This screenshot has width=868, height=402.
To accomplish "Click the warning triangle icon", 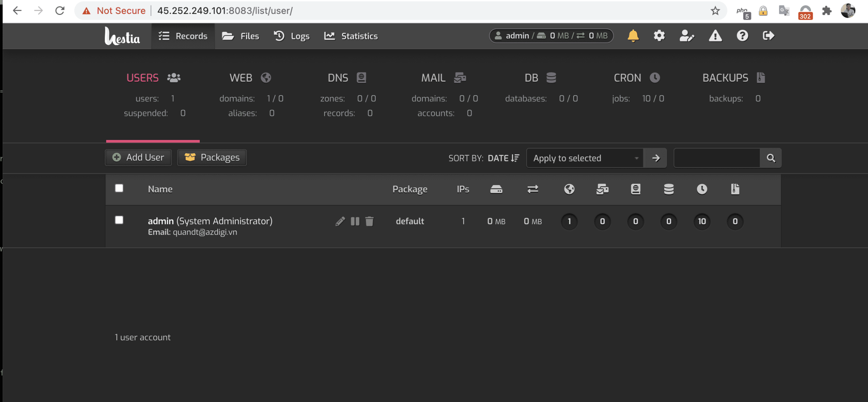I will click(715, 36).
